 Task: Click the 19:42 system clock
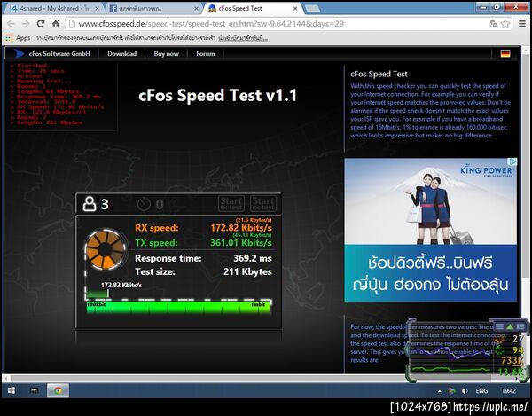click(x=509, y=391)
